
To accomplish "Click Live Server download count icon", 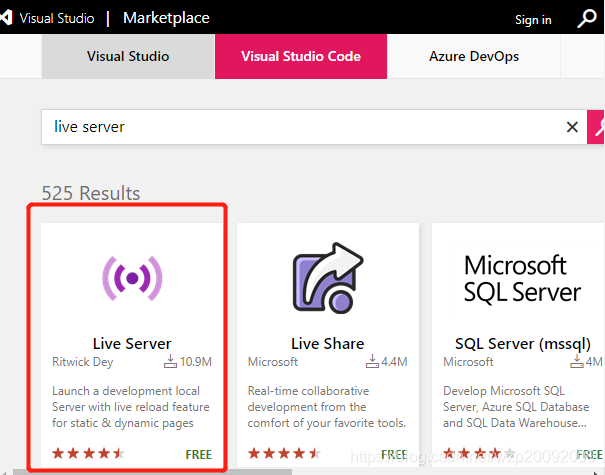I will (170, 362).
